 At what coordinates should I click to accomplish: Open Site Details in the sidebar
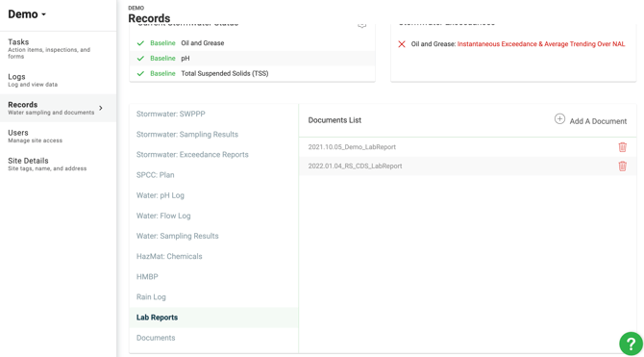58,165
